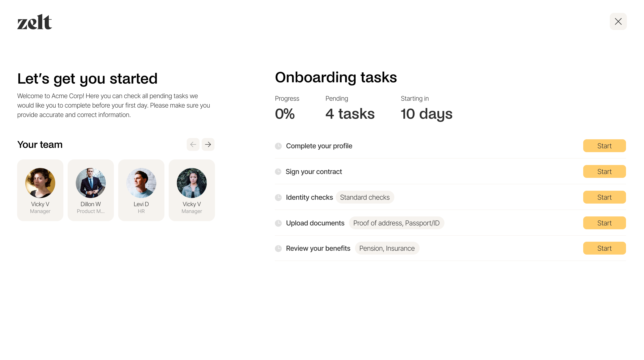The height and width of the screenshot is (360, 644).
Task: Start the Complete your profile task
Action: point(605,146)
